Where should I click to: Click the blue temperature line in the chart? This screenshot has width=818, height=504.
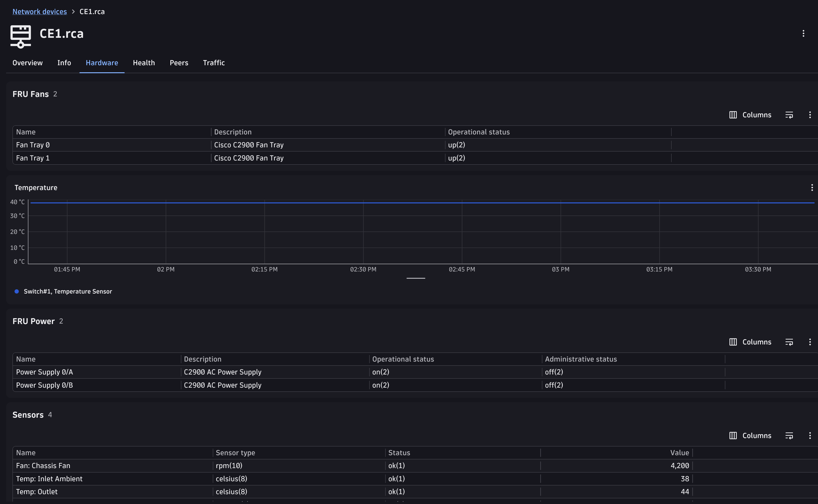click(x=422, y=203)
